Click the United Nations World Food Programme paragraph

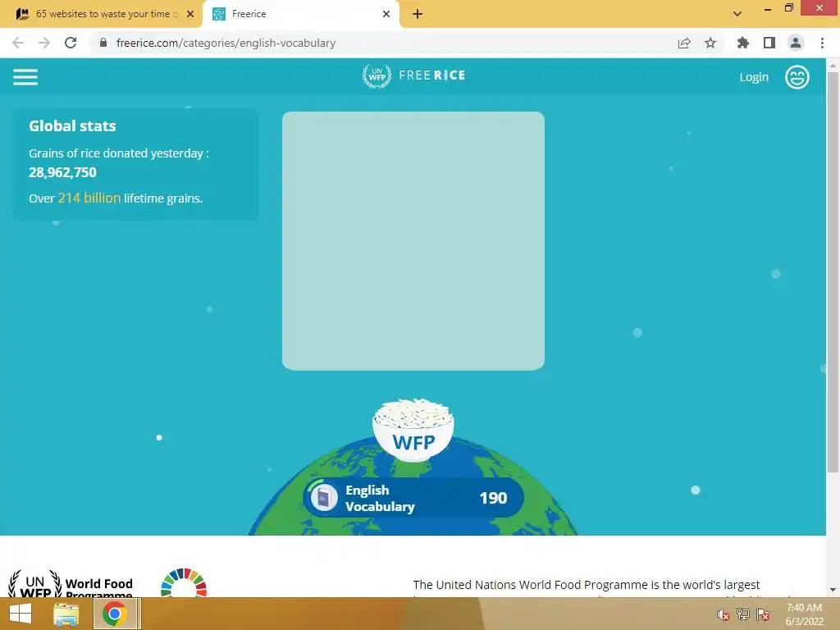click(605, 587)
